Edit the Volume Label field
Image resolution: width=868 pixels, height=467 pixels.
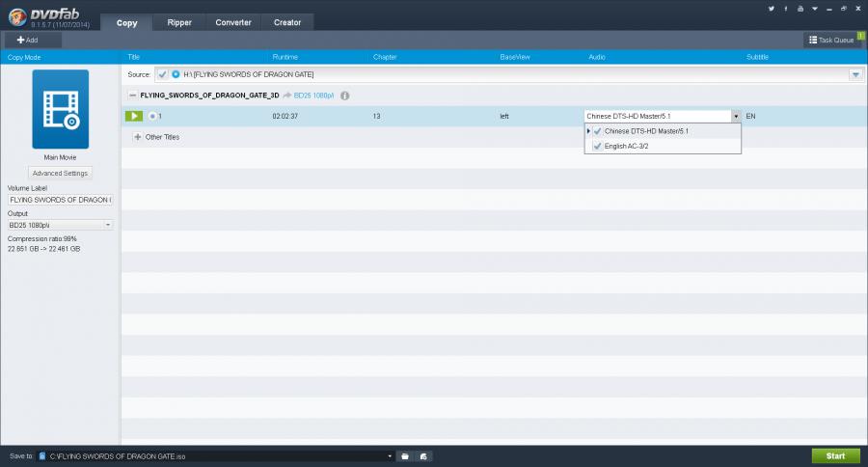[x=60, y=200]
